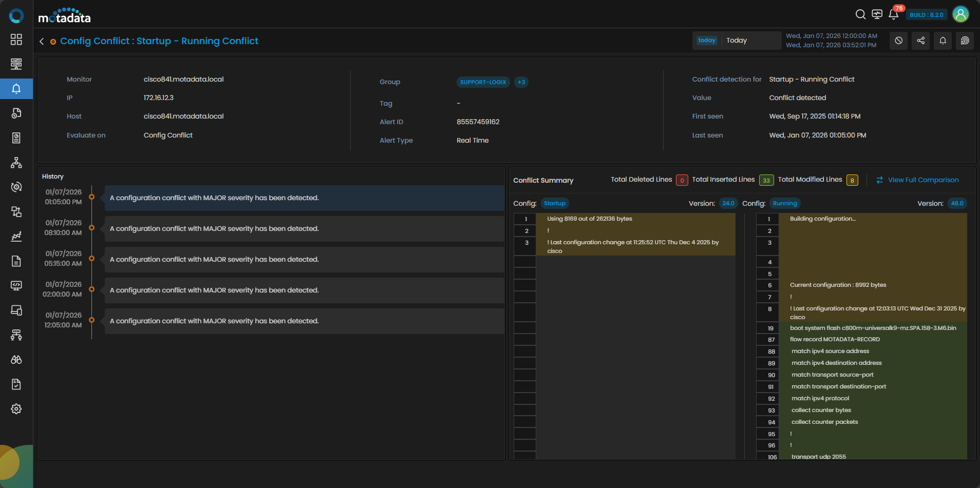
Task: Click the suppress alert circle-slash icon
Action: pos(898,41)
